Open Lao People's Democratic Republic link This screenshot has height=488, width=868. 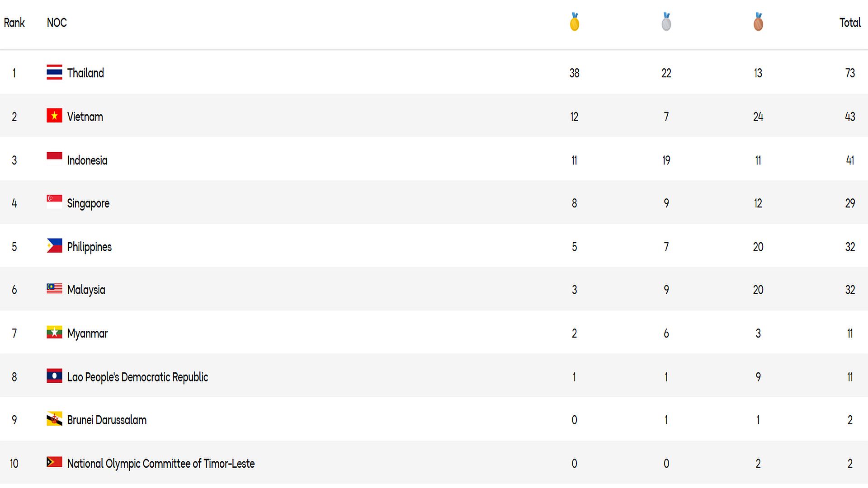[x=137, y=377]
